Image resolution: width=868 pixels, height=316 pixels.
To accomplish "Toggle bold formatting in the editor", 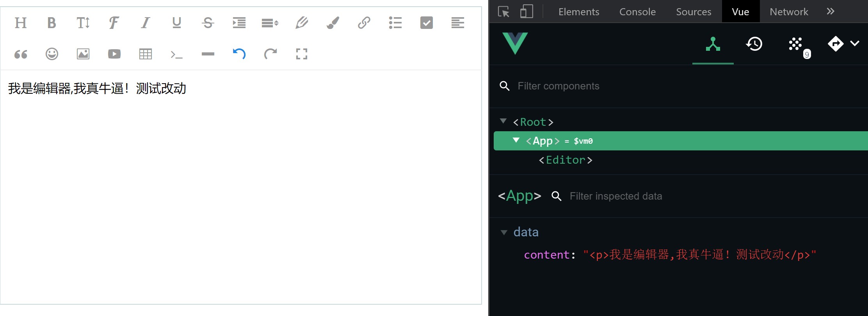I will click(52, 23).
